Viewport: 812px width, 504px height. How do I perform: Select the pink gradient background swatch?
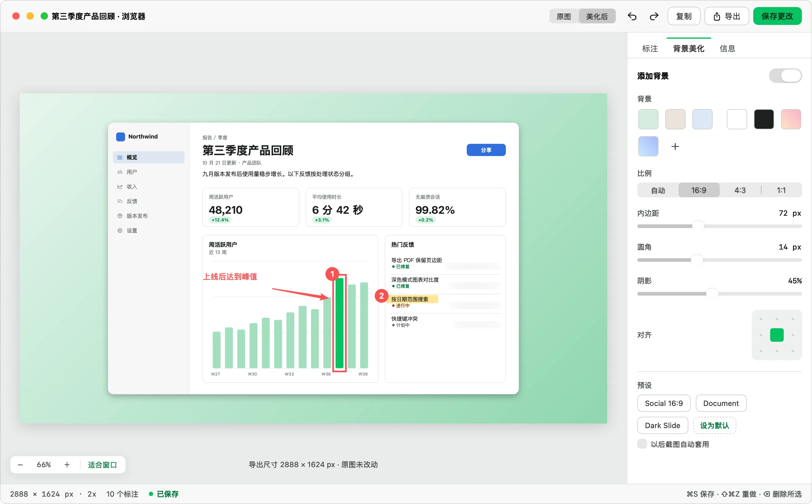pos(791,119)
